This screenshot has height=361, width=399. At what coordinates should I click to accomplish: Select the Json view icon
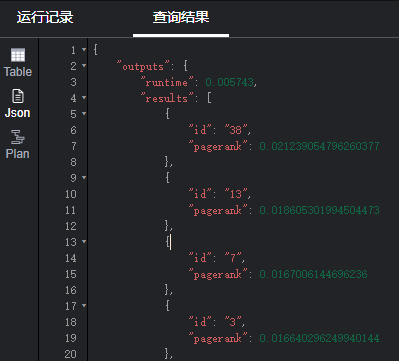pyautogui.click(x=18, y=104)
